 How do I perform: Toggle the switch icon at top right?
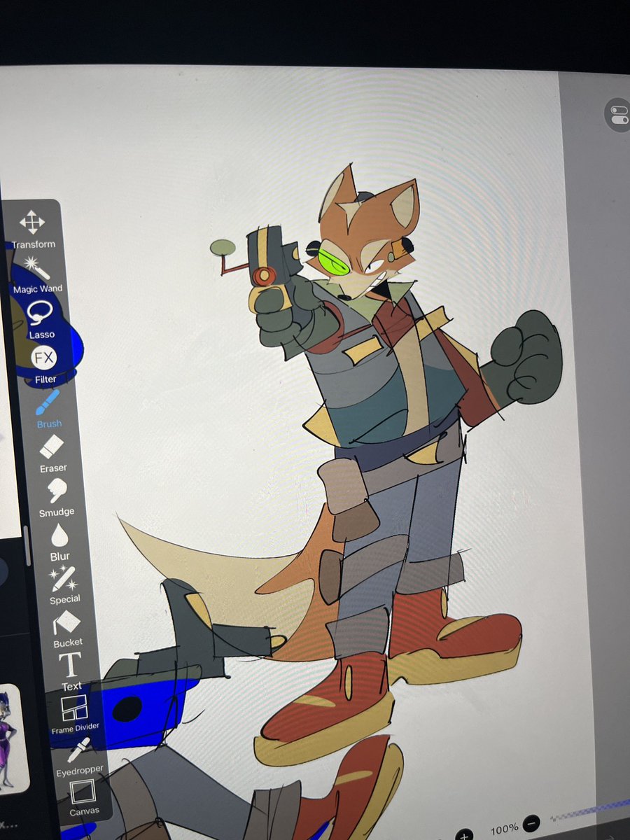coord(619,115)
